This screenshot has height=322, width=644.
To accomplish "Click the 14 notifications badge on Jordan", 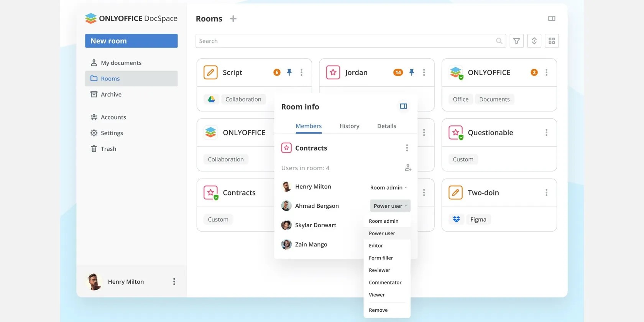I will click(398, 72).
